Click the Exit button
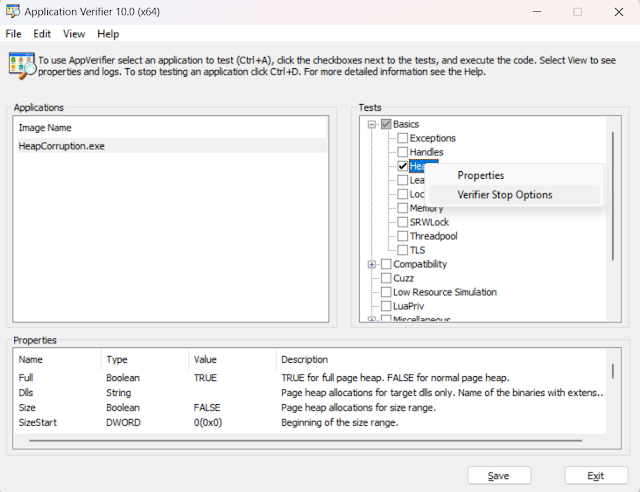This screenshot has width=640, height=492. [596, 476]
